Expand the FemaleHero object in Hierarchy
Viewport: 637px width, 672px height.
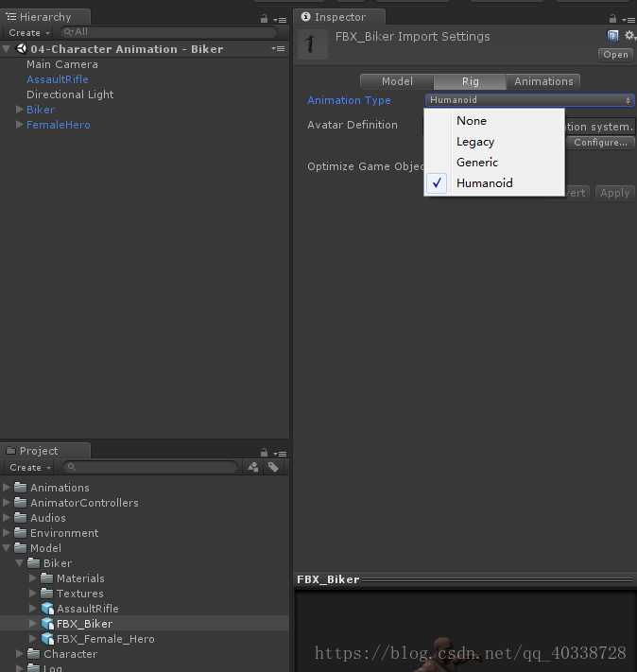(x=19, y=124)
